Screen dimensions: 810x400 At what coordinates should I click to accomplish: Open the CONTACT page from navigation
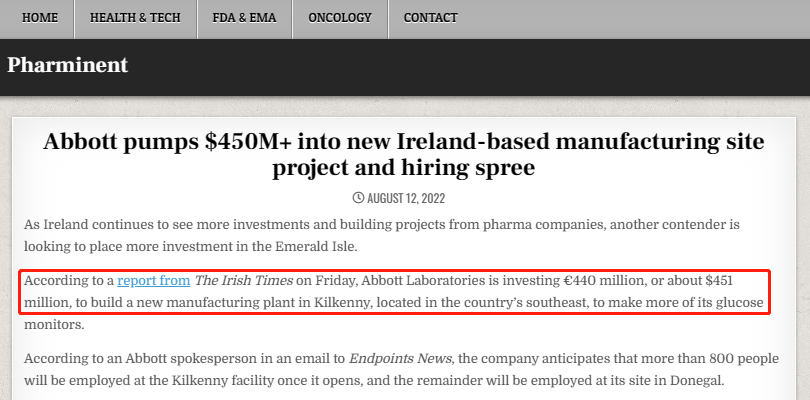[x=430, y=18]
